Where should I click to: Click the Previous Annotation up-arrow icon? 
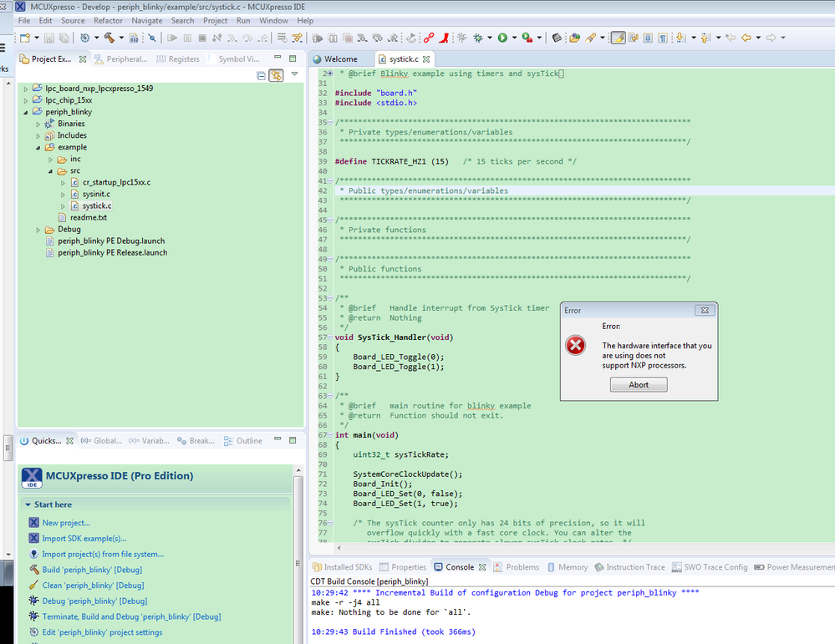click(705, 38)
